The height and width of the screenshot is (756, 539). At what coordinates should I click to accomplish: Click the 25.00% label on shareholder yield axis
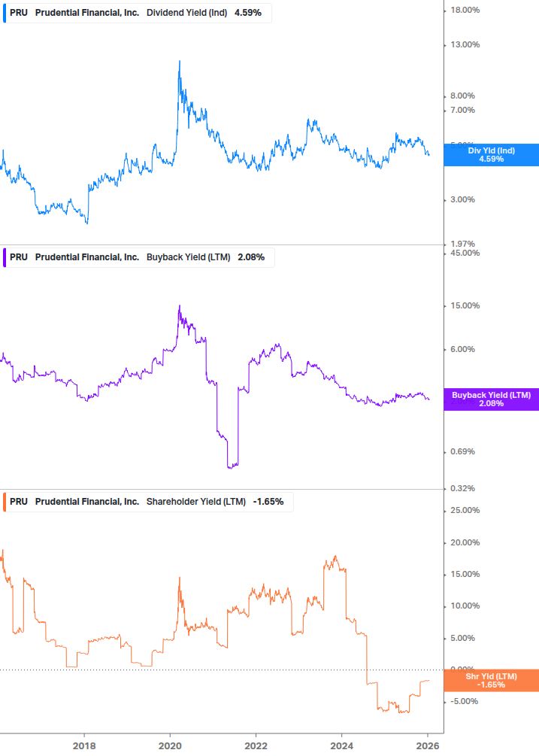465,511
